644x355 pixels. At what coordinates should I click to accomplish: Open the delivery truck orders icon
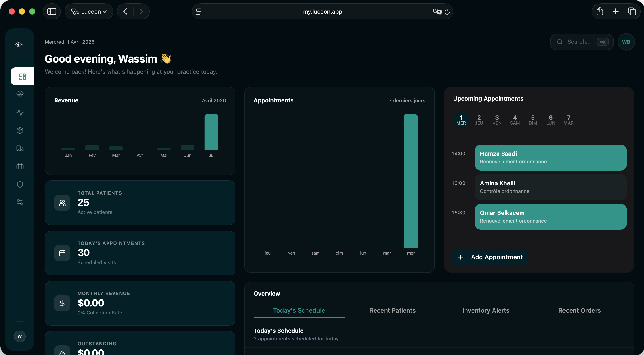20,148
